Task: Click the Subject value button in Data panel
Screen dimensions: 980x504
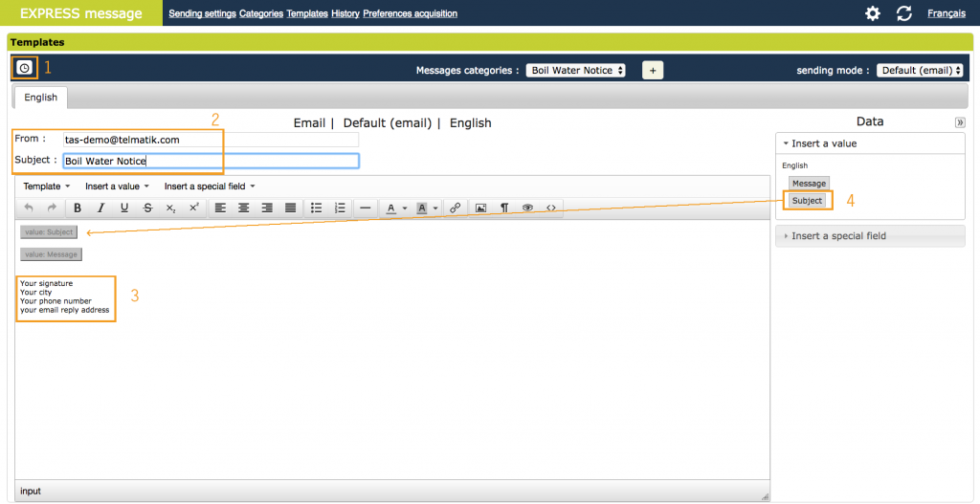Action: click(807, 201)
